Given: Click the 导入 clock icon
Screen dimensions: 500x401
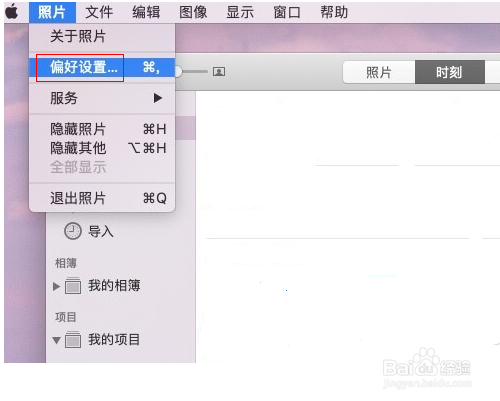Looking at the screenshot, I should (x=72, y=231).
